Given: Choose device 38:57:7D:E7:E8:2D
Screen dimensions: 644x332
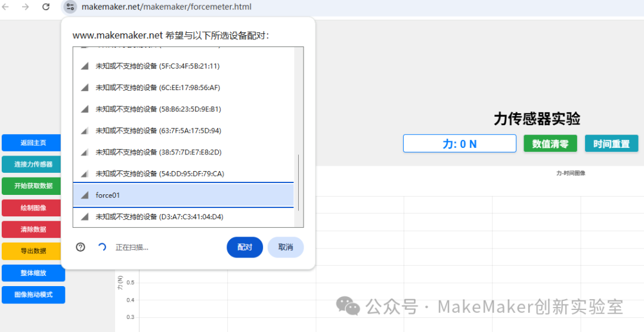Looking at the screenshot, I should point(183,152).
